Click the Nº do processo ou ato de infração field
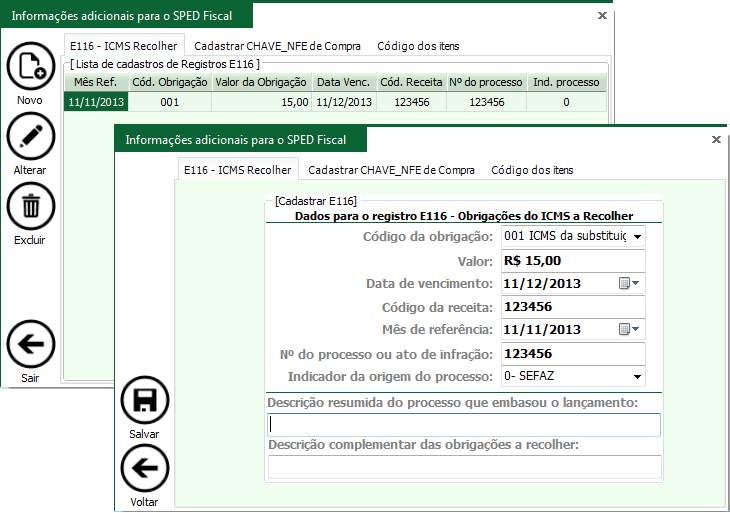Image resolution: width=730 pixels, height=513 pixels. coord(573,354)
